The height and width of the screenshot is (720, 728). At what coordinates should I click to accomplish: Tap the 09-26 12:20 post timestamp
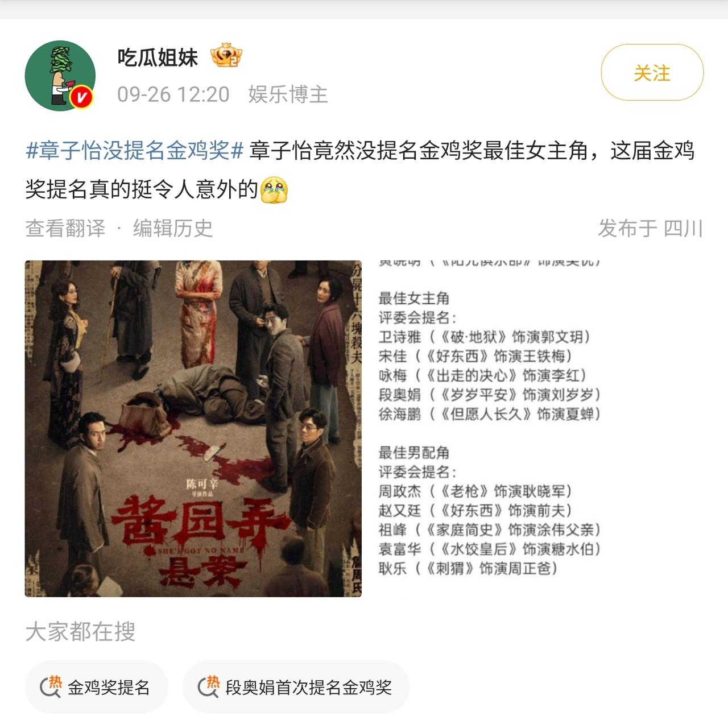tap(173, 94)
